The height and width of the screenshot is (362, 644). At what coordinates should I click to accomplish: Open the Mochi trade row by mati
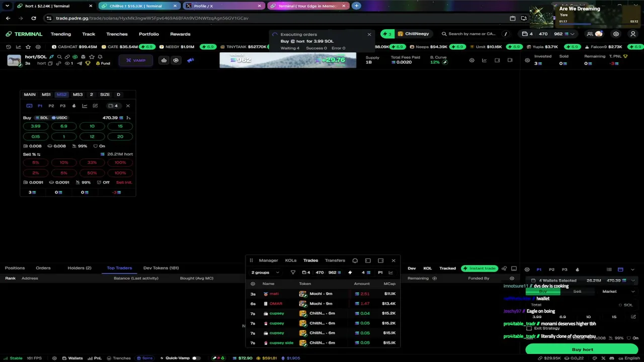(323, 294)
